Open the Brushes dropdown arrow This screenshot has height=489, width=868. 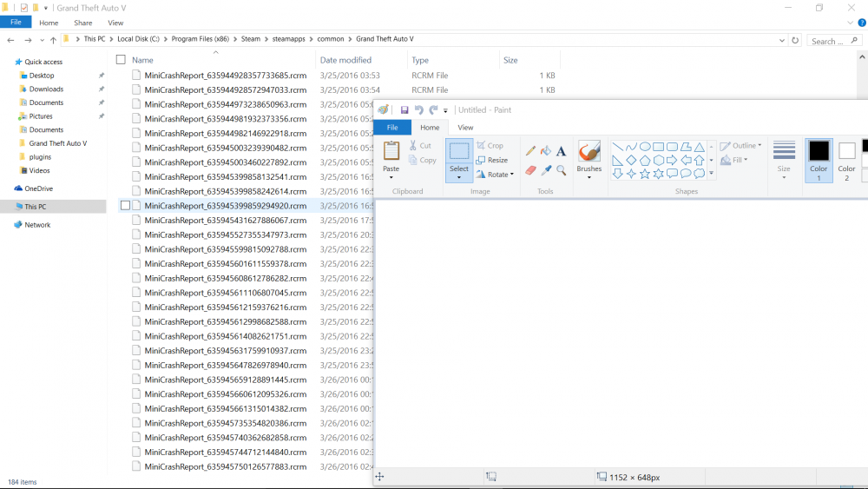589,177
